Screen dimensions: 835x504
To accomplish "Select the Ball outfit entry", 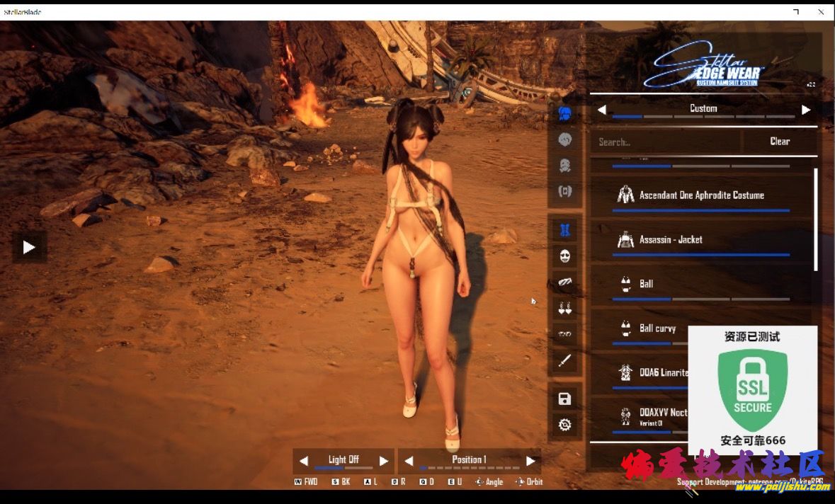I will (702, 285).
